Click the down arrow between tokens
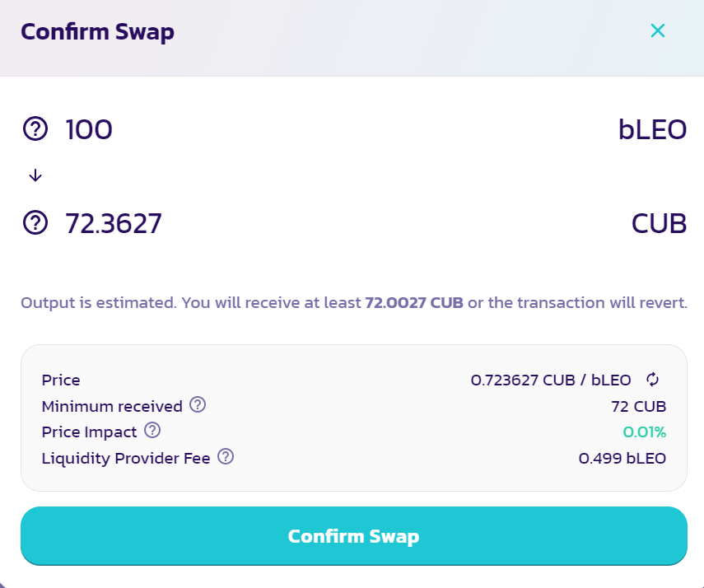This screenshot has height=588, width=704. click(35, 175)
